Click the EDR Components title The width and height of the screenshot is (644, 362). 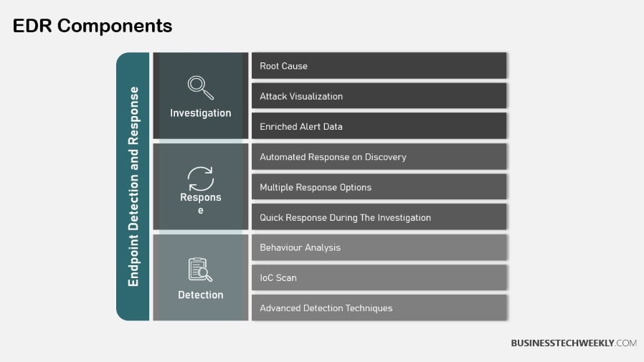click(93, 26)
